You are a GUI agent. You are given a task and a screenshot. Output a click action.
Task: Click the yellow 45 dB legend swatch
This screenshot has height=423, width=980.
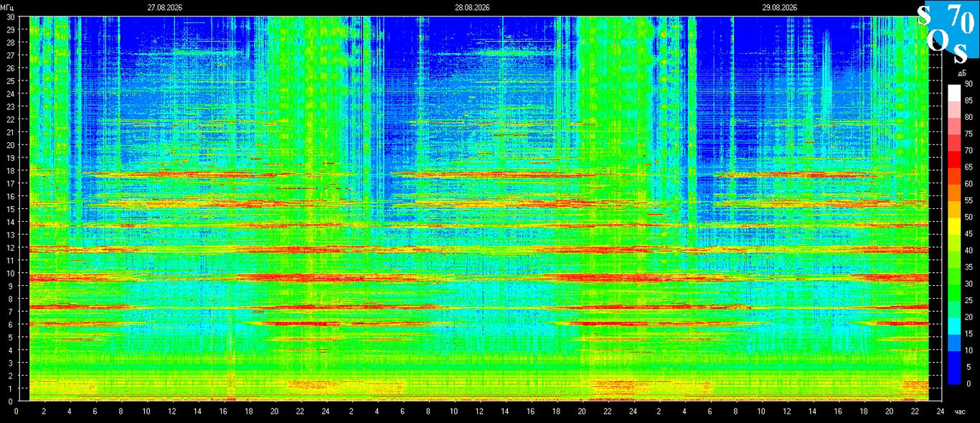click(954, 243)
